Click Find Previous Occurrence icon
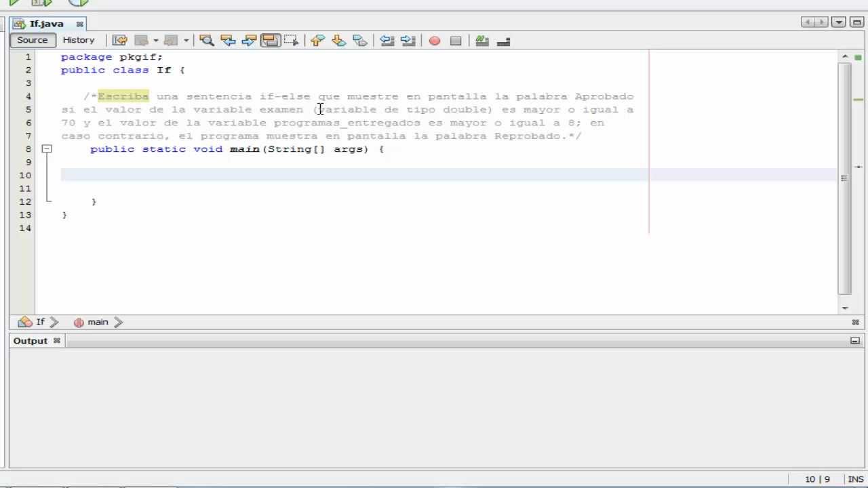Screen dimensions: 868x488 [x=228, y=41]
